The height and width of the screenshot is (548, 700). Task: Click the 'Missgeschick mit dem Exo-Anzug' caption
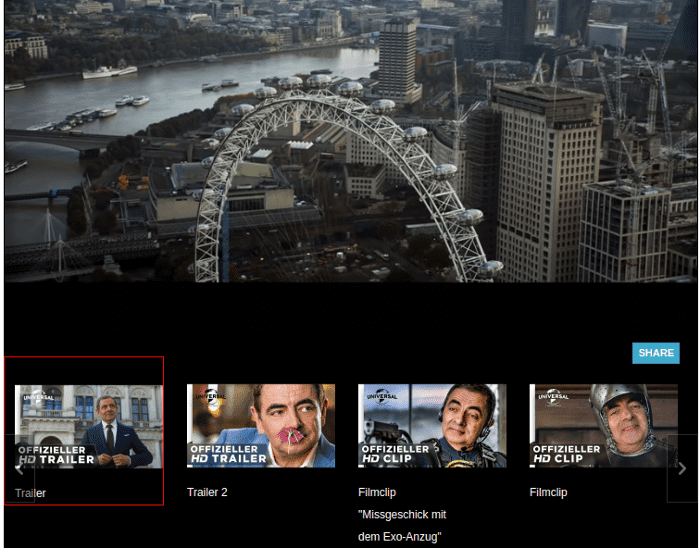(x=402, y=526)
